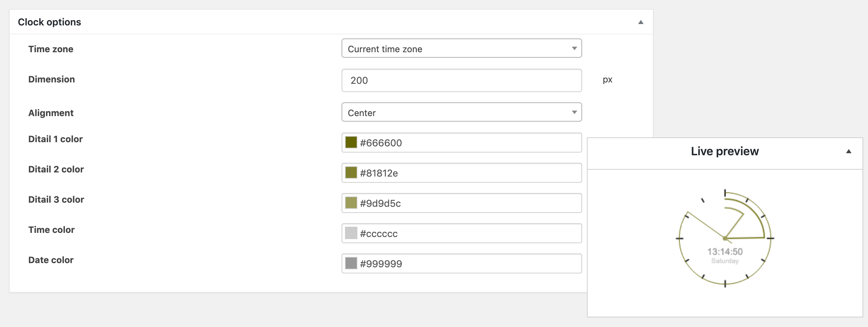The height and width of the screenshot is (327, 868).
Task: Click the #666600 hex color text field
Action: 469,143
